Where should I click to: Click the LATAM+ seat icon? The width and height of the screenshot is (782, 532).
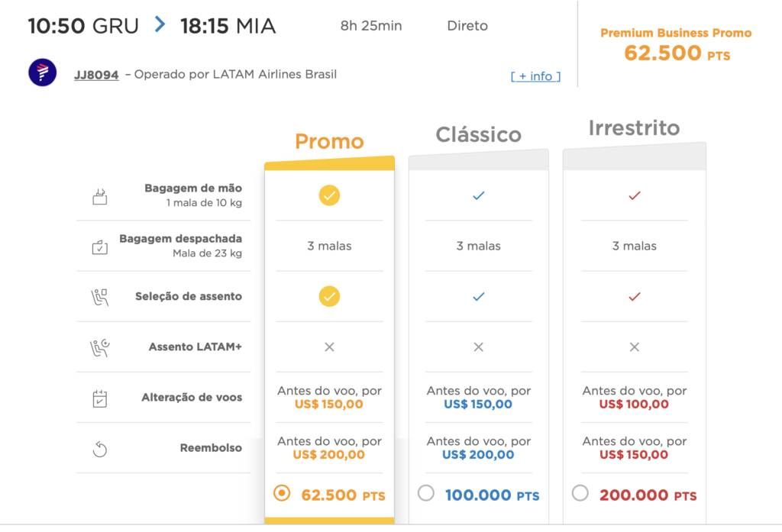100,347
